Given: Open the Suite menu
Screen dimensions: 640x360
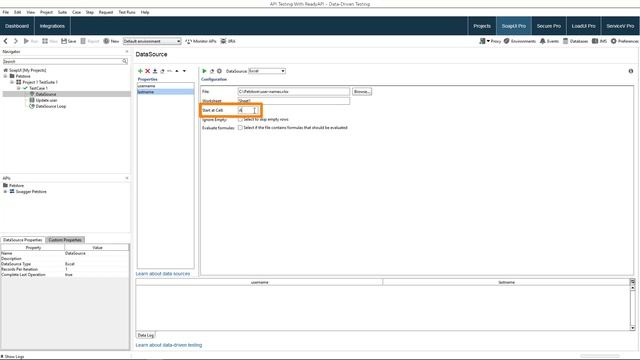Looking at the screenshot, I should pyautogui.click(x=62, y=12).
